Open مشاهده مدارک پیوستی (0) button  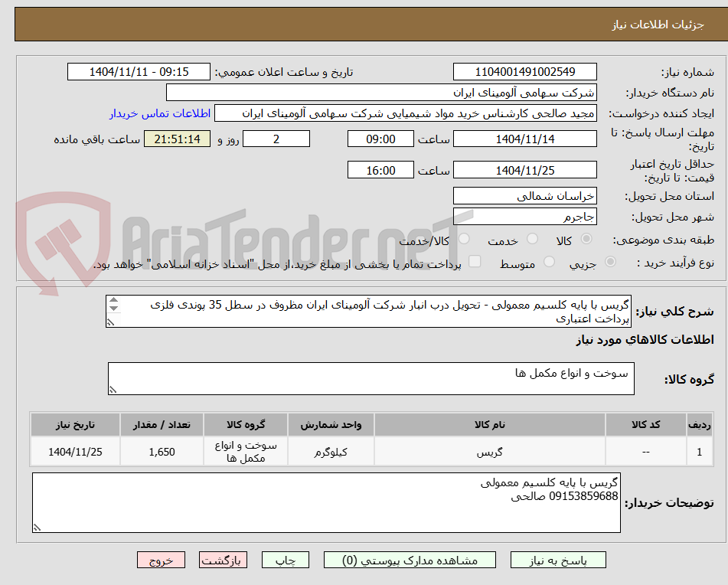410,560
